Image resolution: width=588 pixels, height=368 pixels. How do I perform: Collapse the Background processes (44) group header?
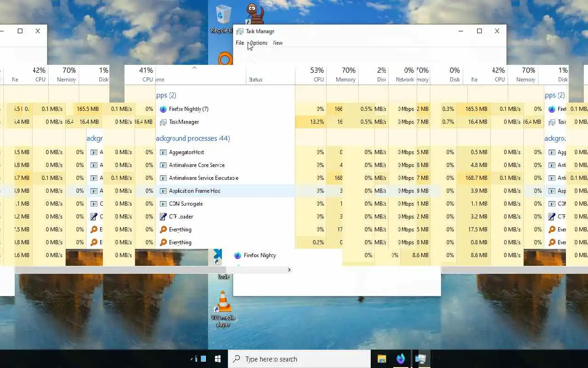pyautogui.click(x=193, y=138)
